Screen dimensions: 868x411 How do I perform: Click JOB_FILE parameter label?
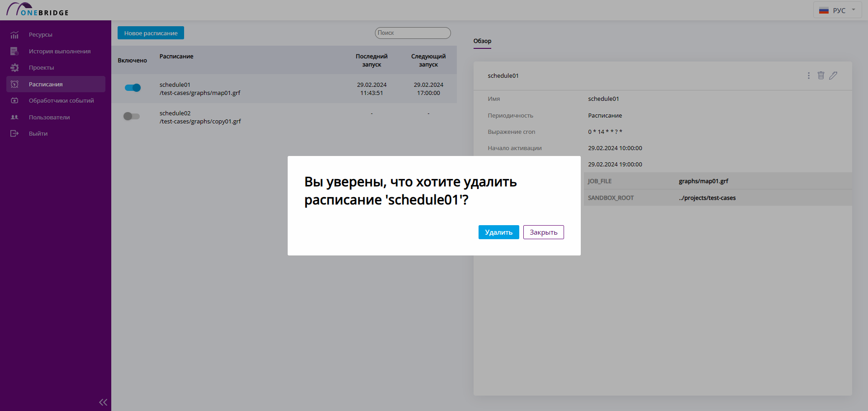tap(600, 181)
